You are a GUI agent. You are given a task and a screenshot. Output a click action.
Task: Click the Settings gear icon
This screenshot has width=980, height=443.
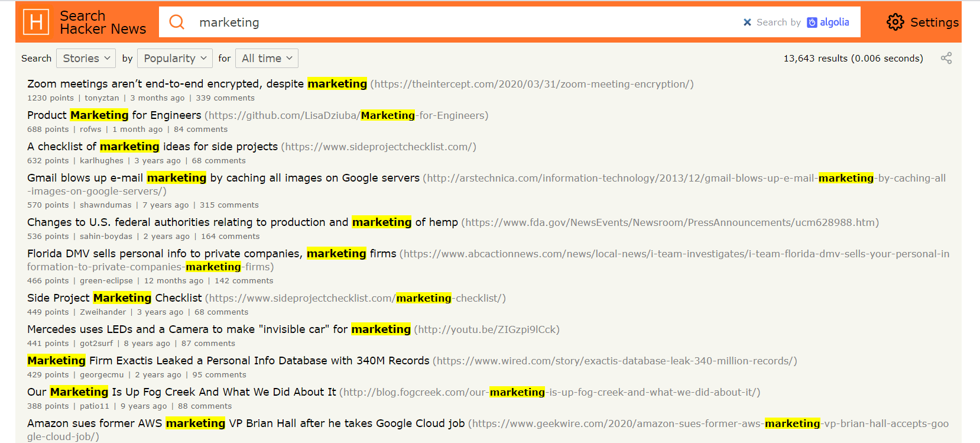pos(895,22)
